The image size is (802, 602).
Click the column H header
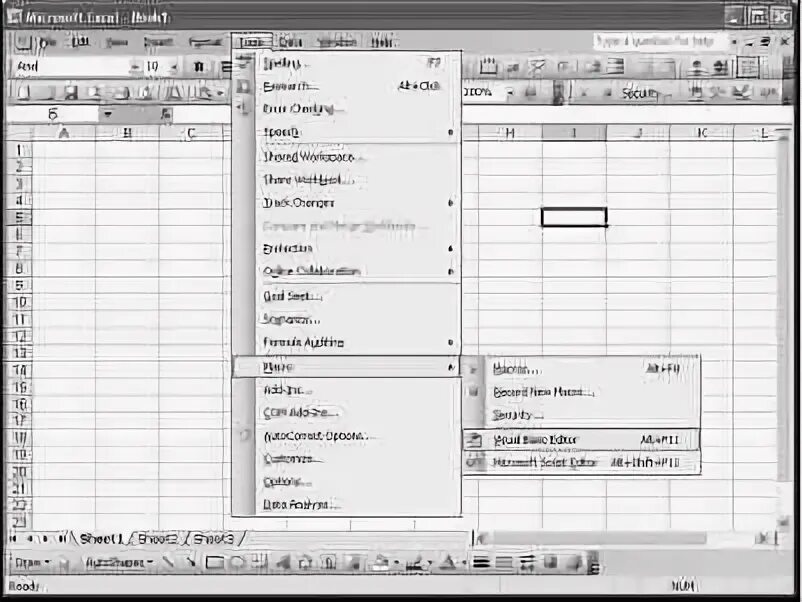[x=509, y=133]
